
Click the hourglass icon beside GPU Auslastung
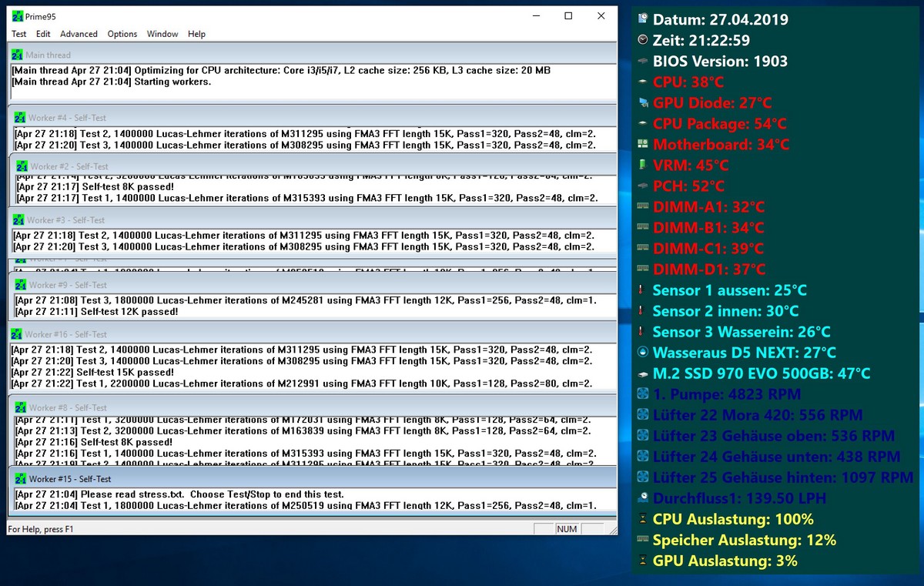[x=643, y=561]
